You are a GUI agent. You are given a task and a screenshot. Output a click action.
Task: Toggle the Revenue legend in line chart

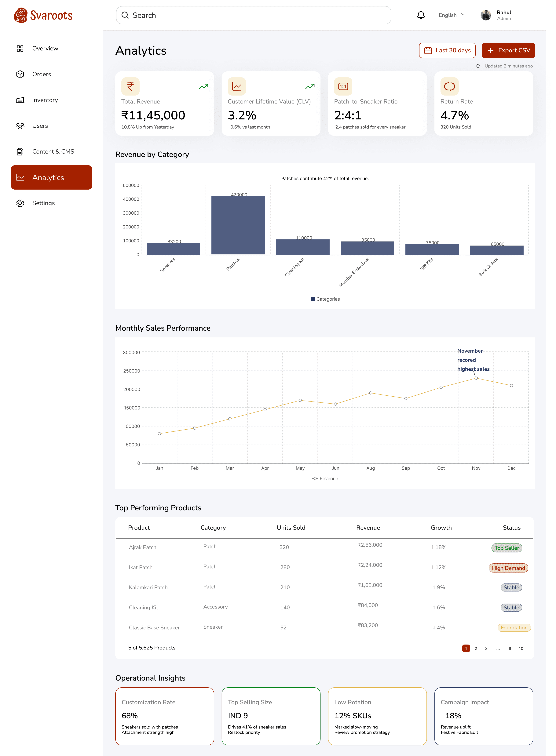[325, 478]
